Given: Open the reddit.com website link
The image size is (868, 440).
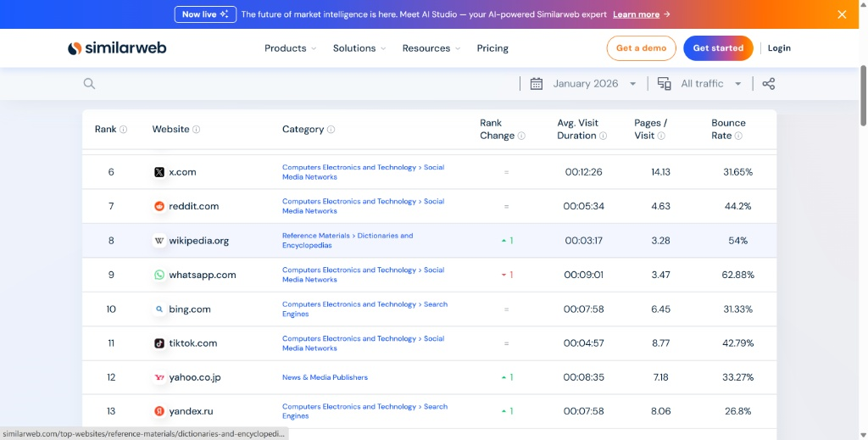Looking at the screenshot, I should (x=194, y=207).
